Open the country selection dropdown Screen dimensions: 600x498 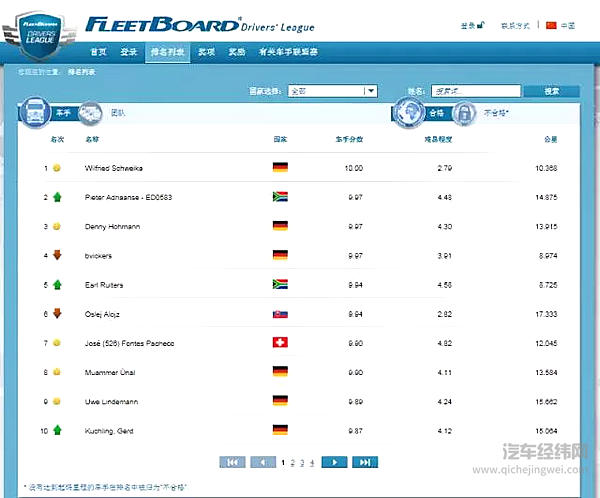tap(333, 91)
